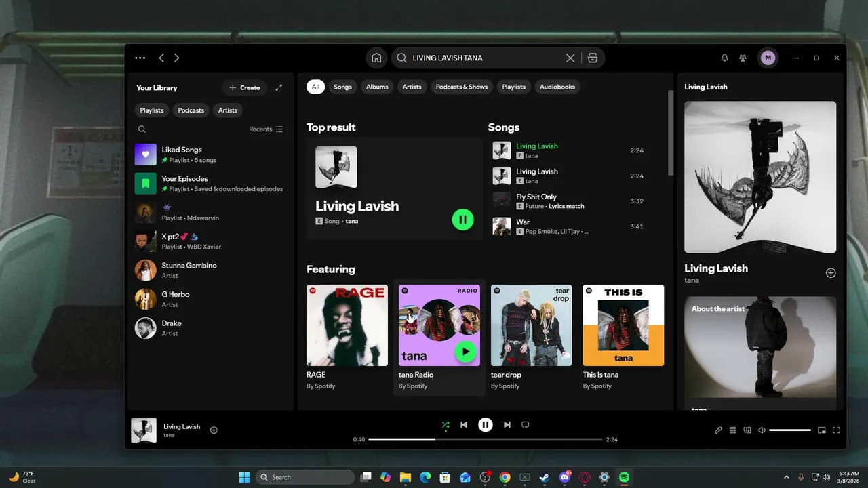Screen dimensions: 868x488
Task: Open the tear drop playlist thumbnail
Action: [531, 325]
